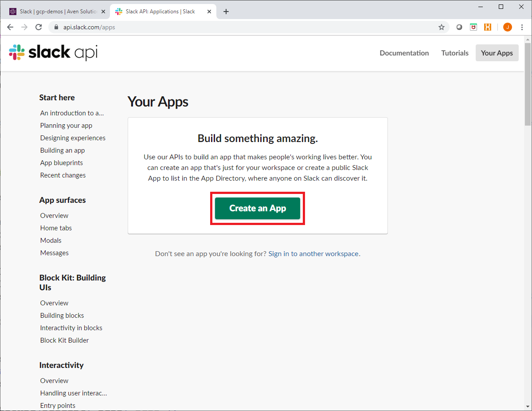The image size is (532, 411).
Task: Open Tutorials in the top navigation
Action: point(455,53)
